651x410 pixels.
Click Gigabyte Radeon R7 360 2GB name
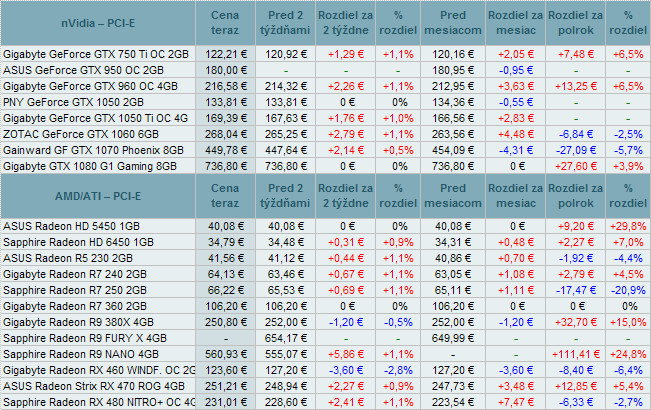pos(75,306)
